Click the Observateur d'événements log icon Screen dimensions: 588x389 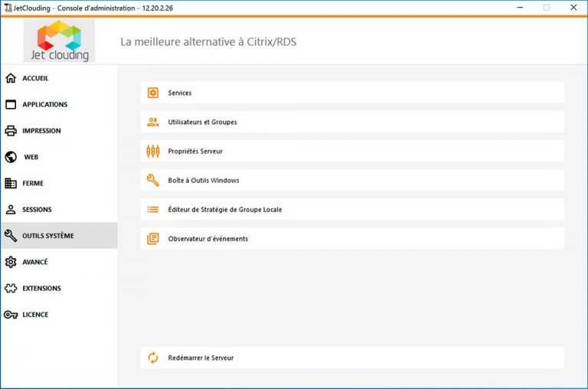tap(153, 239)
